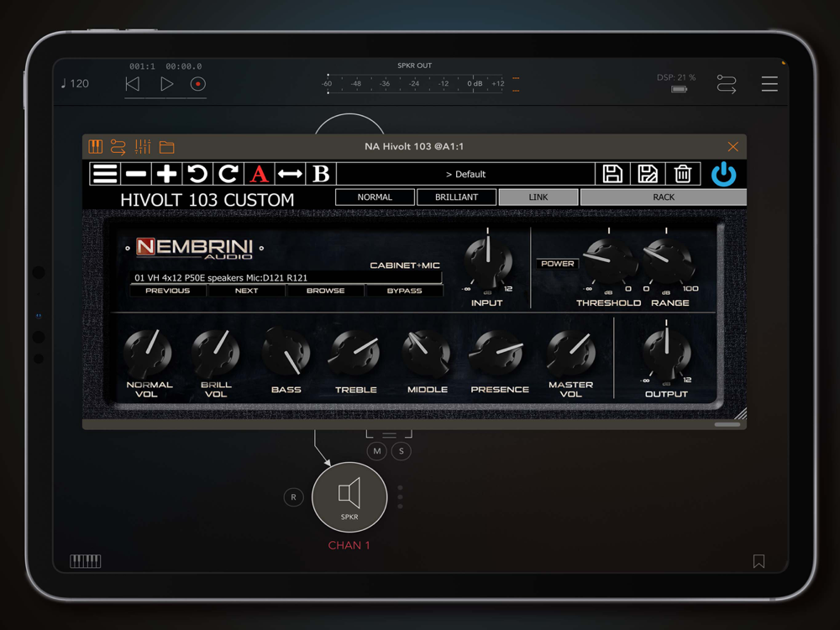Click the record transport button

(197, 84)
